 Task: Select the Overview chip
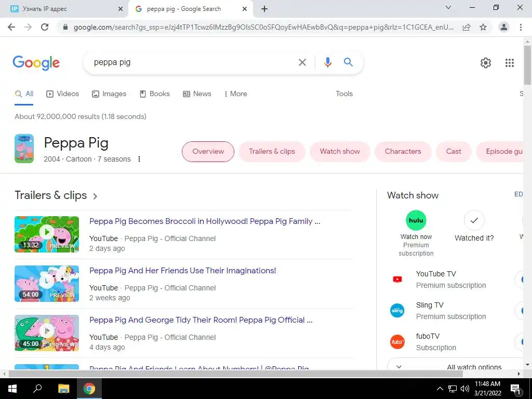[208, 152]
